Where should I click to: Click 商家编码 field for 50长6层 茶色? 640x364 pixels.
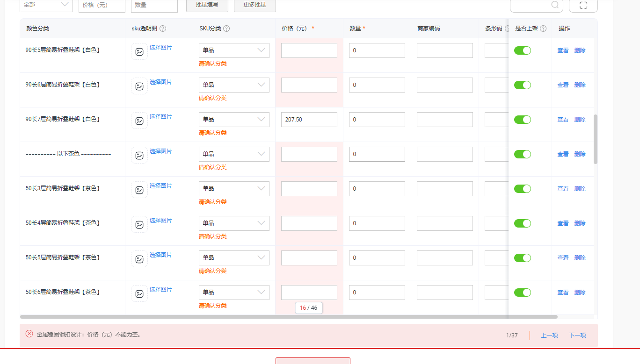pos(445,293)
